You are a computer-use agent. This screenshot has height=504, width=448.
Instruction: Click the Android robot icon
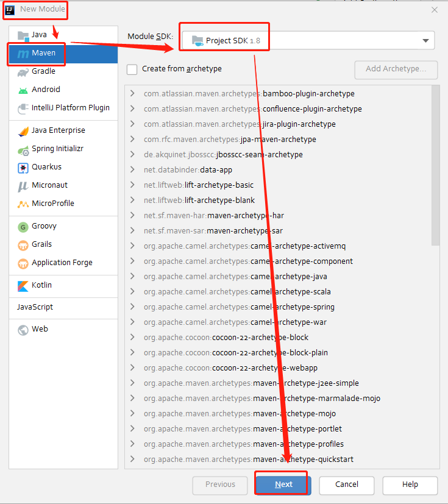[x=23, y=91]
